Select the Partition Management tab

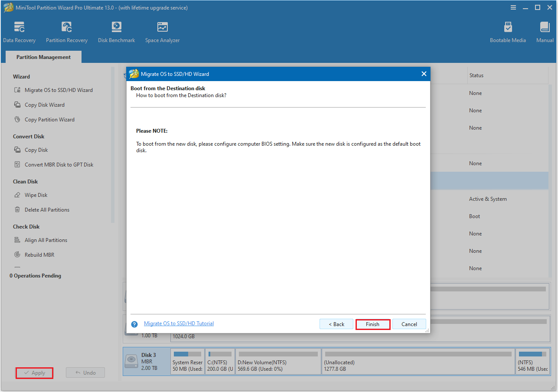pos(43,57)
